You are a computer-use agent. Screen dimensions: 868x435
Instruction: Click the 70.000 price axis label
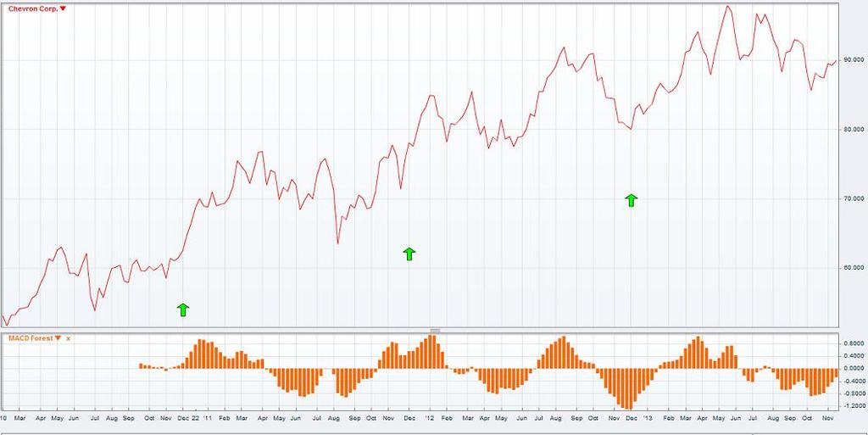tap(853, 199)
